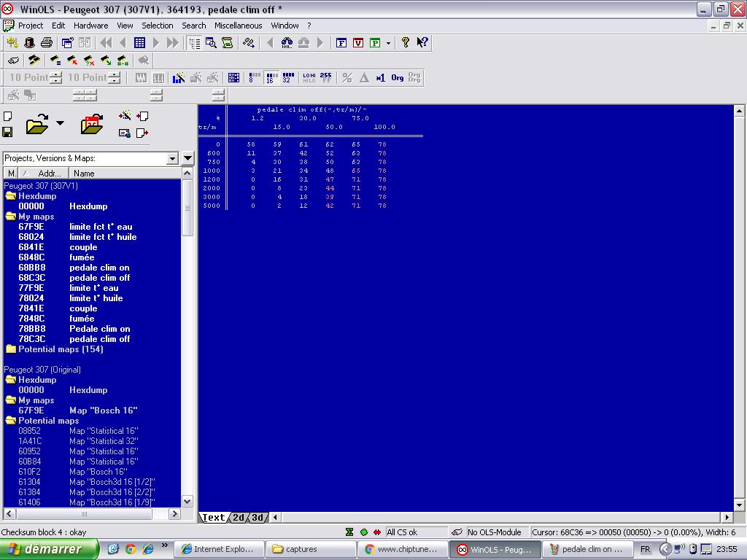Open the Projects, Versions & Maps dropdown

point(172,158)
